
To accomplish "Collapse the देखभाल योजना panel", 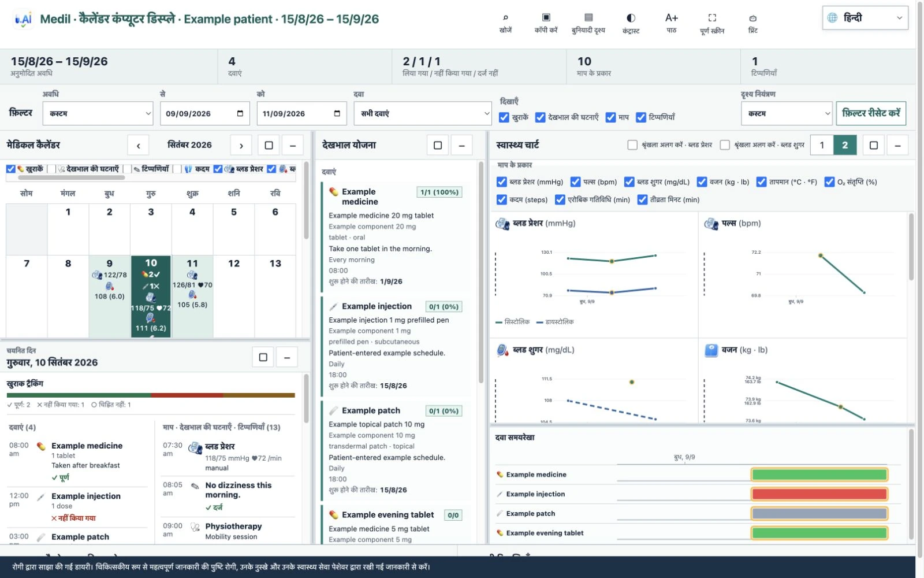I will coord(461,145).
